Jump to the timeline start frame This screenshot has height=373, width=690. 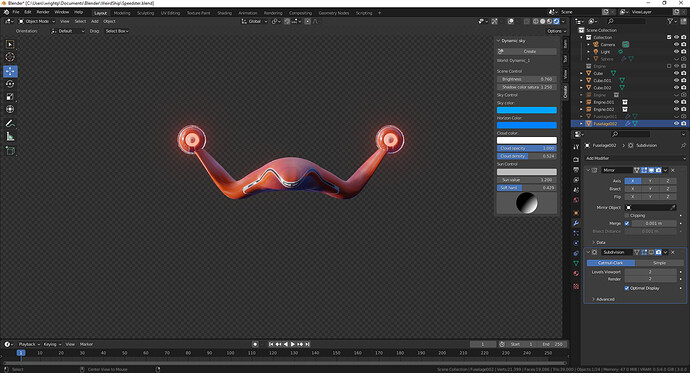point(271,344)
